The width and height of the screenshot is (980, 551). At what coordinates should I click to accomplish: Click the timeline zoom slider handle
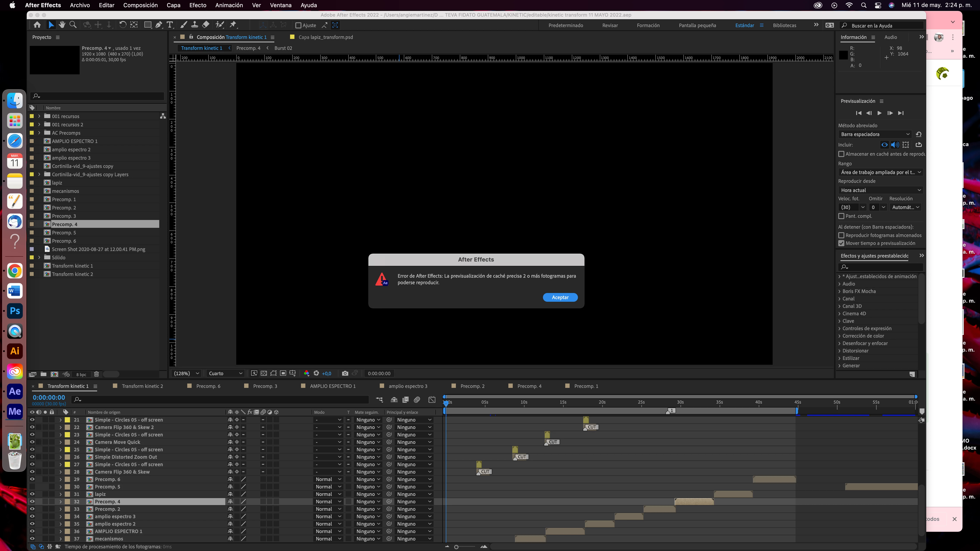click(456, 547)
